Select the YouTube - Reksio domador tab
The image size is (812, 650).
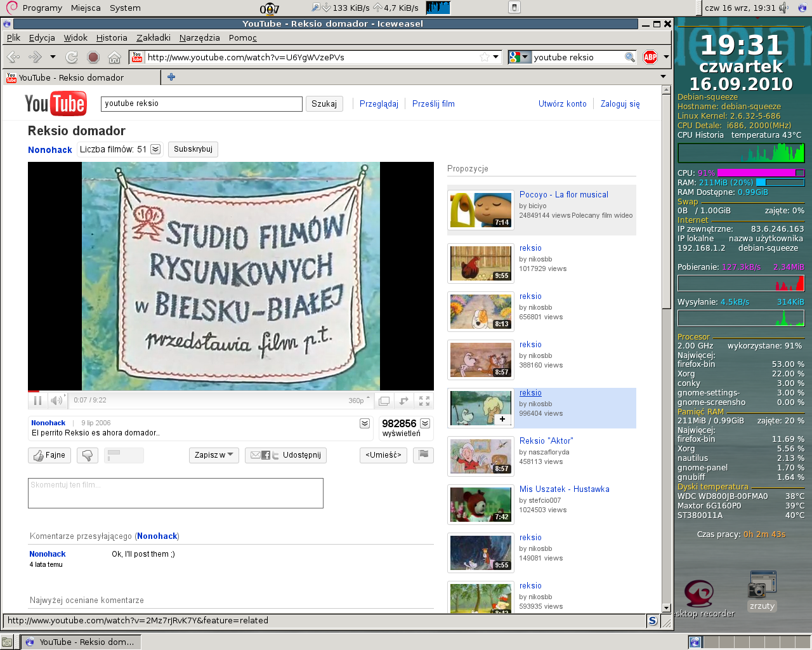[82, 77]
